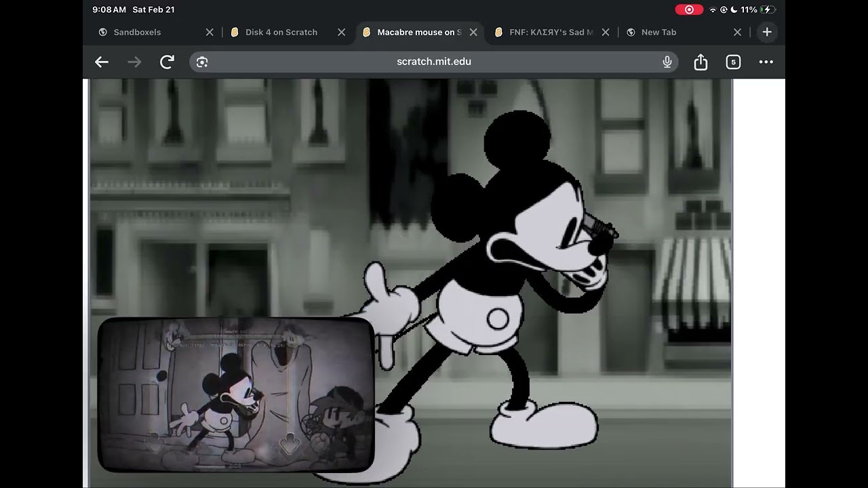868x488 pixels.
Task: Open the share sheet icon
Action: pos(701,62)
